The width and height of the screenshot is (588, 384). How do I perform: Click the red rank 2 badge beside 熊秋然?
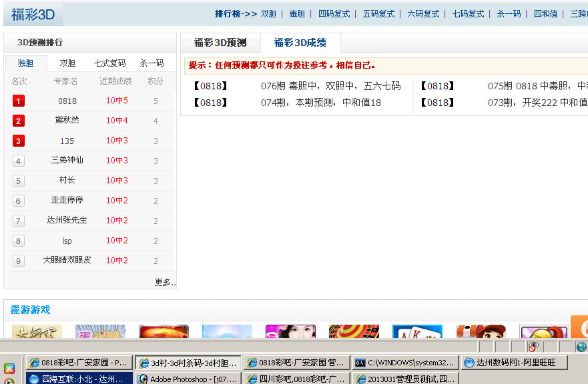[19, 121]
